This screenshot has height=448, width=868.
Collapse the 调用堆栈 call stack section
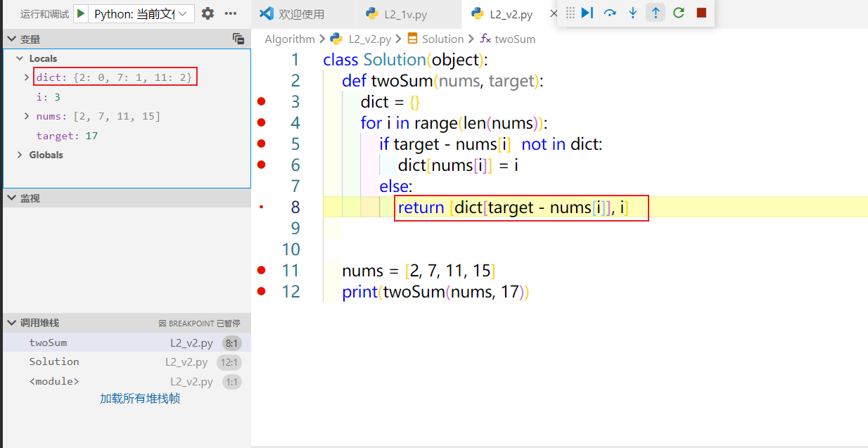(x=127, y=323)
